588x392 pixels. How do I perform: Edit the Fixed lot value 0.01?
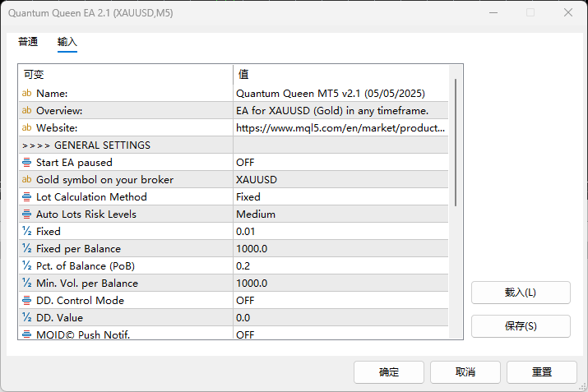[340, 231]
